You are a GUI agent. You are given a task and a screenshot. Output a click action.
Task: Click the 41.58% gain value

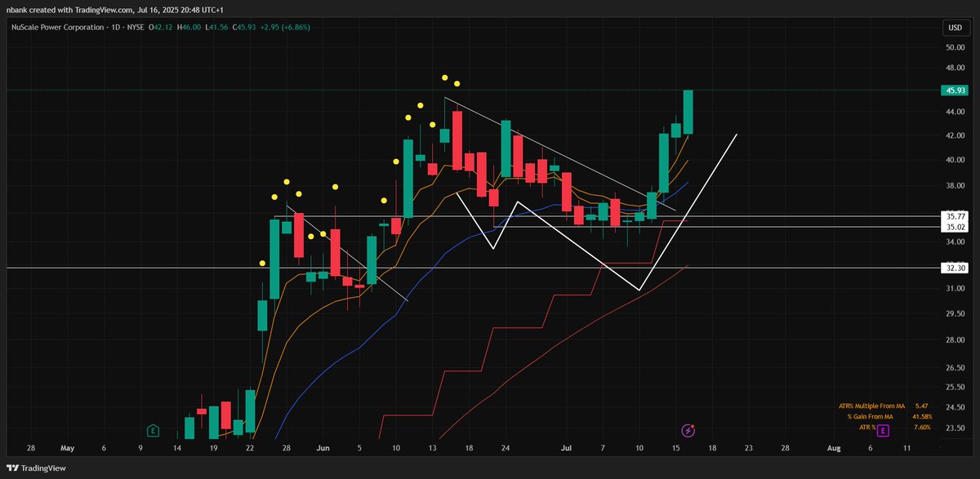[x=921, y=416]
